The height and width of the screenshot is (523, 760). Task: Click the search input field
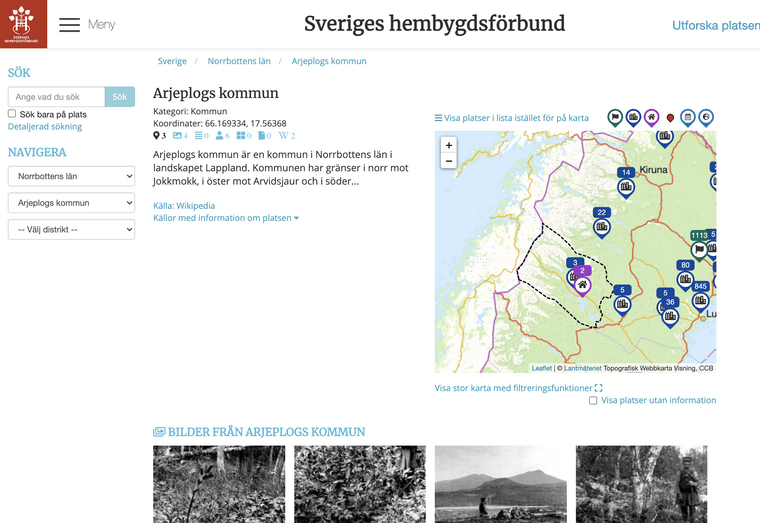pos(56,97)
